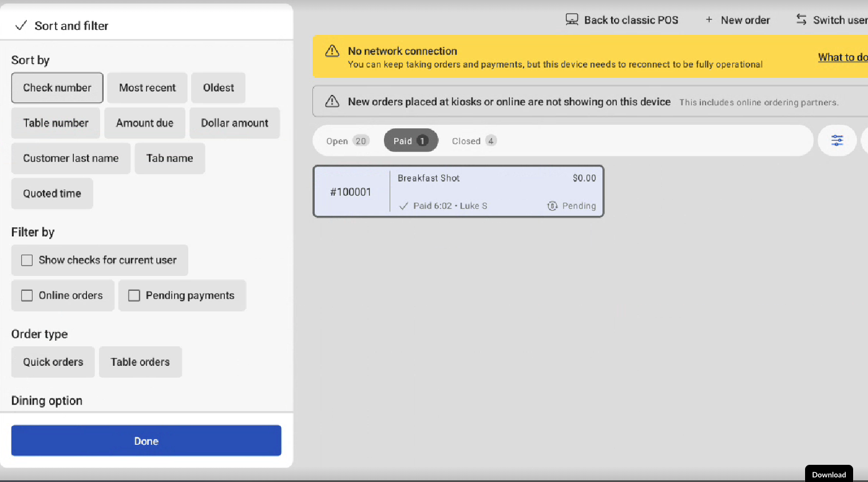Screen dimensions: 868x482
Task: Select the Paid orders tab
Action: [x=410, y=141]
